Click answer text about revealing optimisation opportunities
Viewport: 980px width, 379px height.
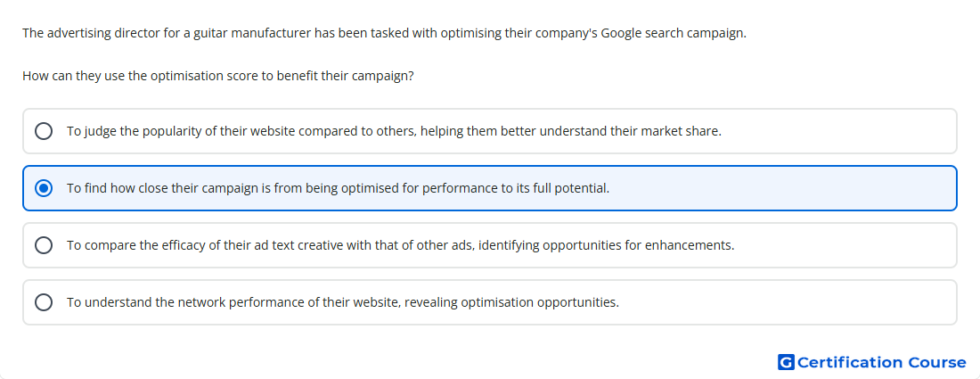tap(343, 302)
